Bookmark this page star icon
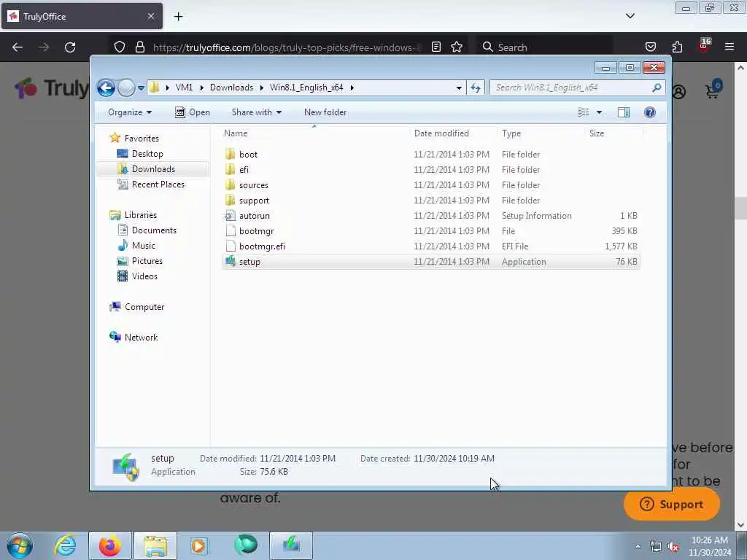 pos(457,47)
